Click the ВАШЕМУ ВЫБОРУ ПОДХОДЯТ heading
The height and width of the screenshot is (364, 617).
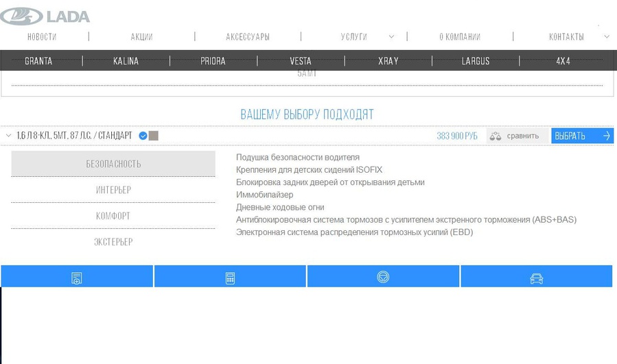[x=307, y=114]
